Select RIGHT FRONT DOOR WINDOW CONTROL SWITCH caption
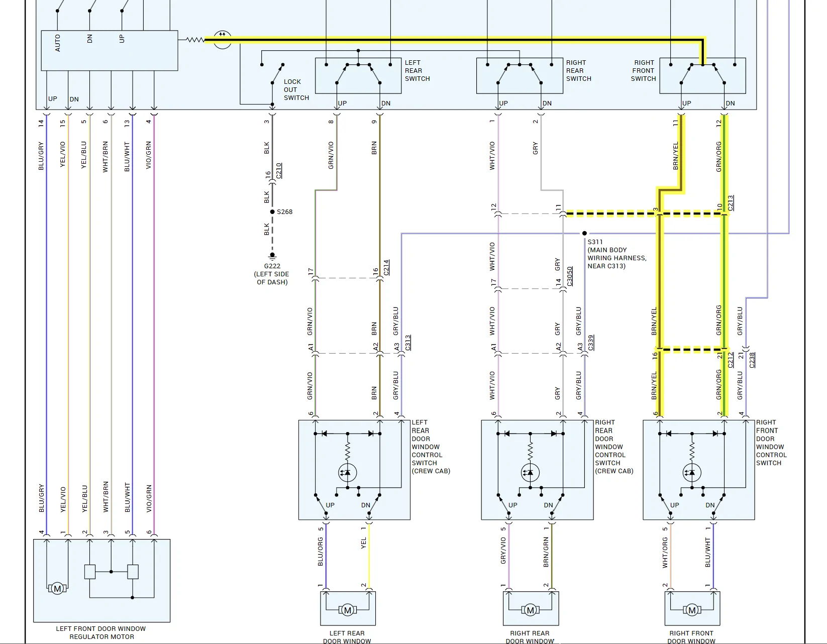Screen dimensions: 827x644 point(771,443)
